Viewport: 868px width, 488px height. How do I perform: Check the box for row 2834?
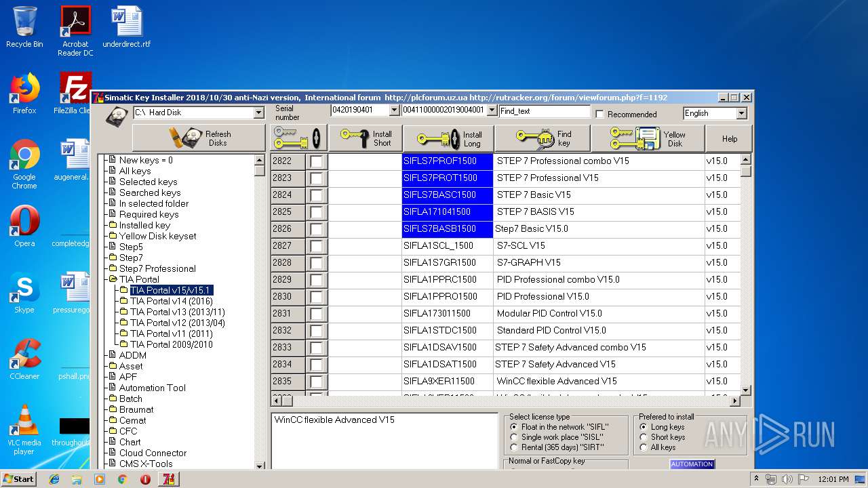tap(317, 365)
